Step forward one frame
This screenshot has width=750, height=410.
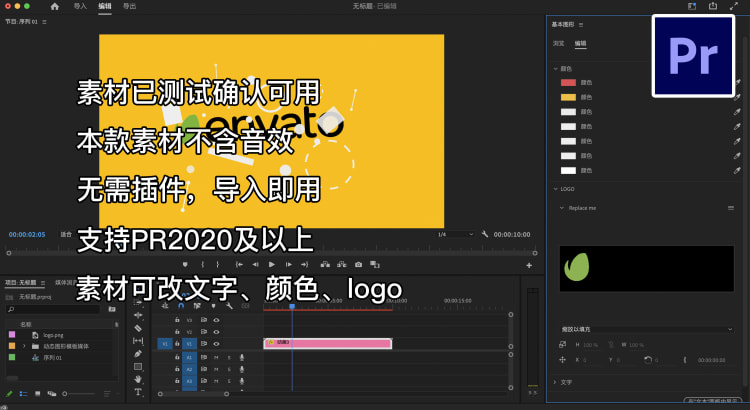click(288, 265)
